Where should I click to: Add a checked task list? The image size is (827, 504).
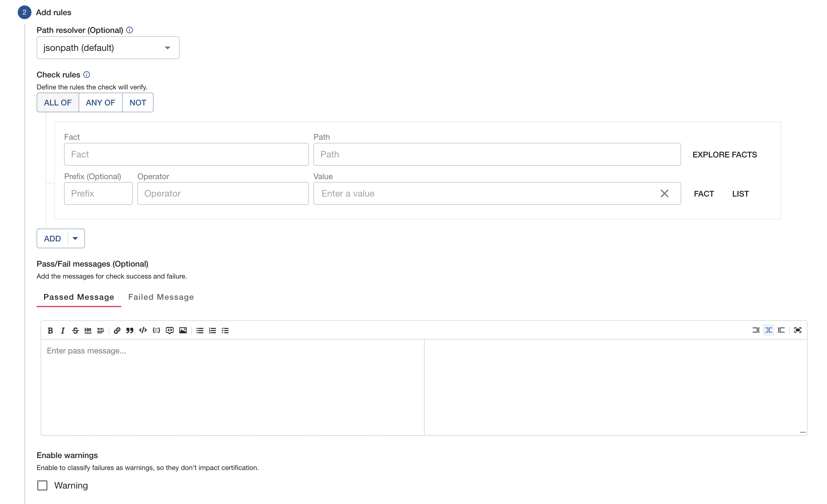[x=225, y=331]
